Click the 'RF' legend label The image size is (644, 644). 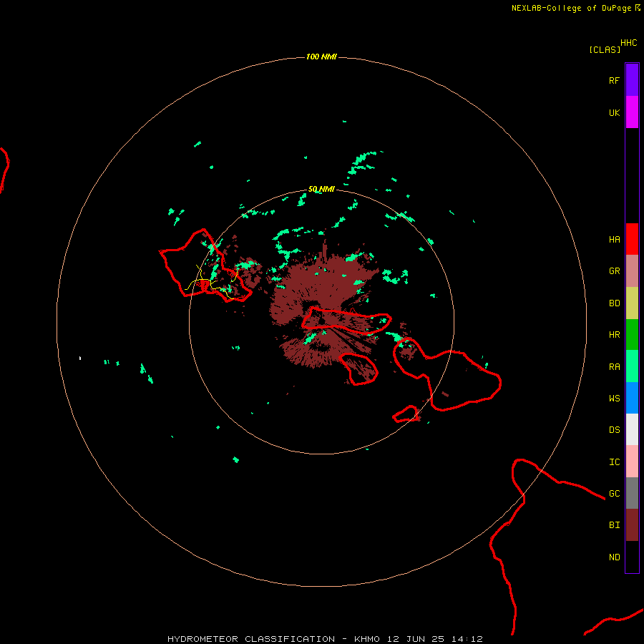click(x=614, y=80)
